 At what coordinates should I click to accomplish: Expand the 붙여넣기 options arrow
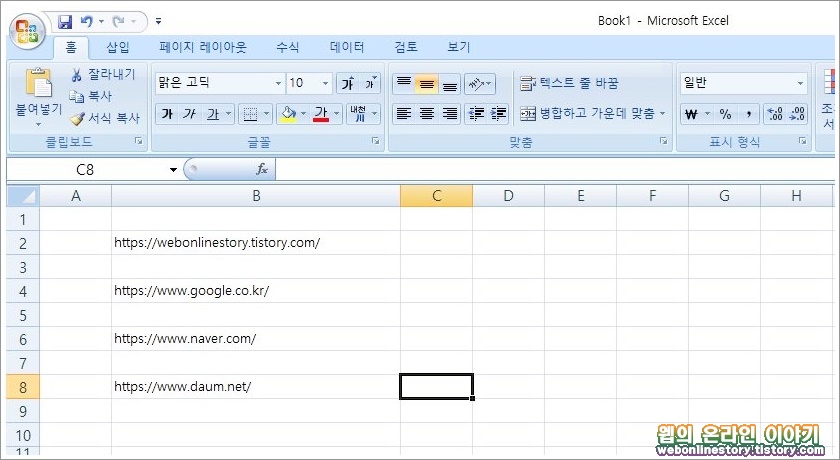click(39, 124)
